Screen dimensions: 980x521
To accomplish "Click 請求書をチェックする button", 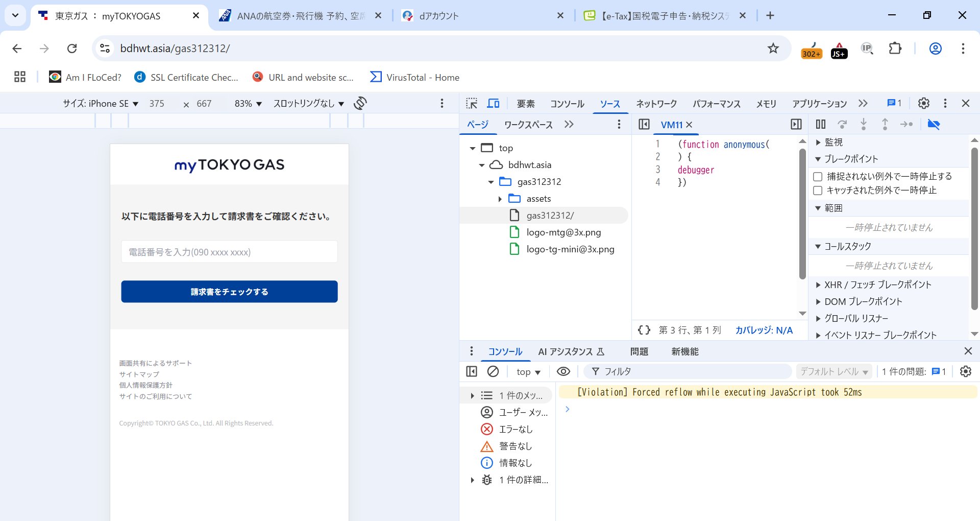I will click(229, 292).
